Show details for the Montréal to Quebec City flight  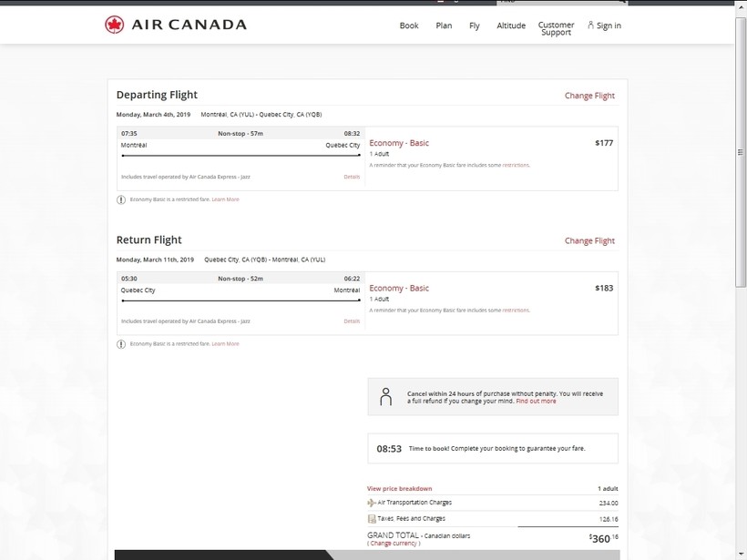(x=352, y=177)
